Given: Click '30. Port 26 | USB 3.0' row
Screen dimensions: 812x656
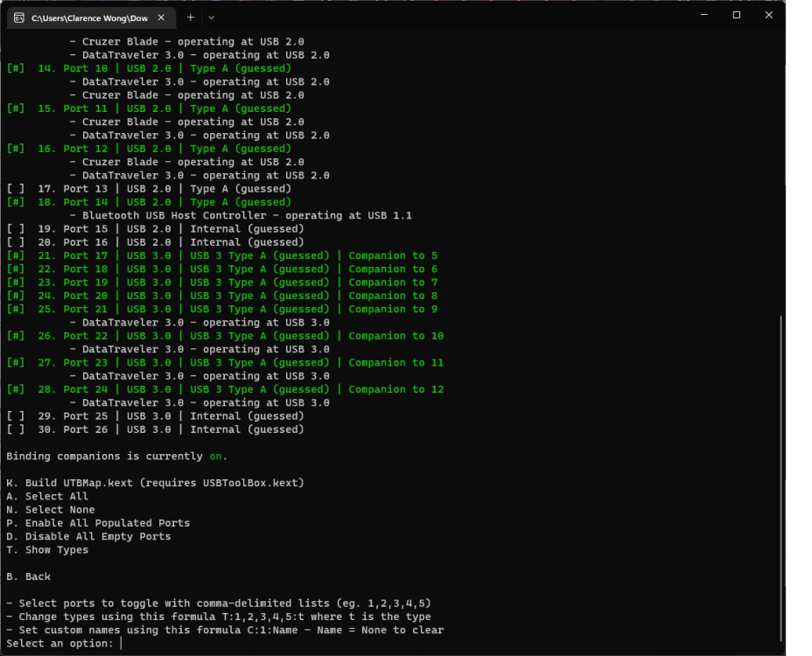Looking at the screenshot, I should pos(155,429).
